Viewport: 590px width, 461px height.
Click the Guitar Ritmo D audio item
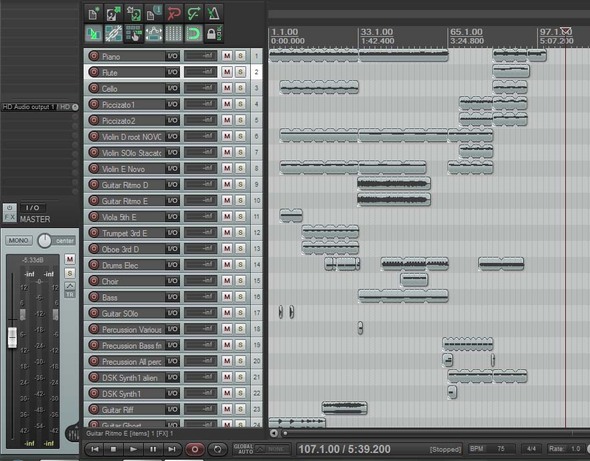point(394,184)
